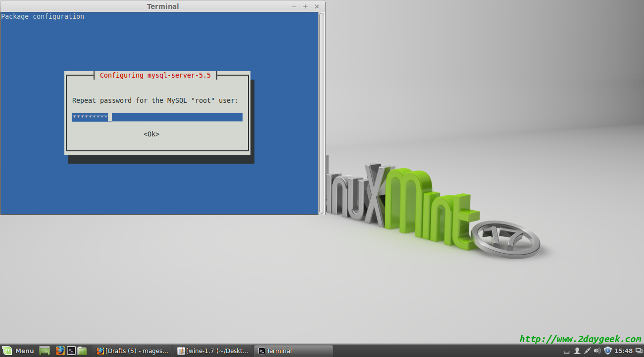Click the terminal vertical scrollbar
The width and height of the screenshot is (644, 357).
322,113
